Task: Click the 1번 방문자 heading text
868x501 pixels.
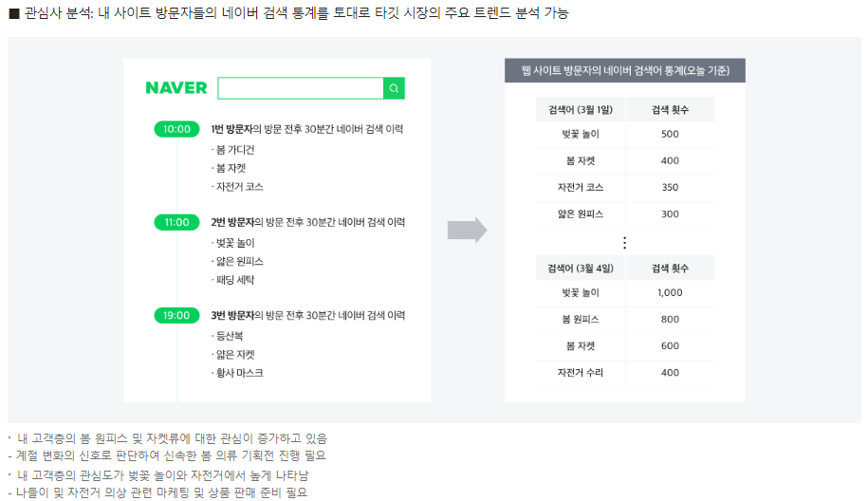Action: (x=232, y=129)
